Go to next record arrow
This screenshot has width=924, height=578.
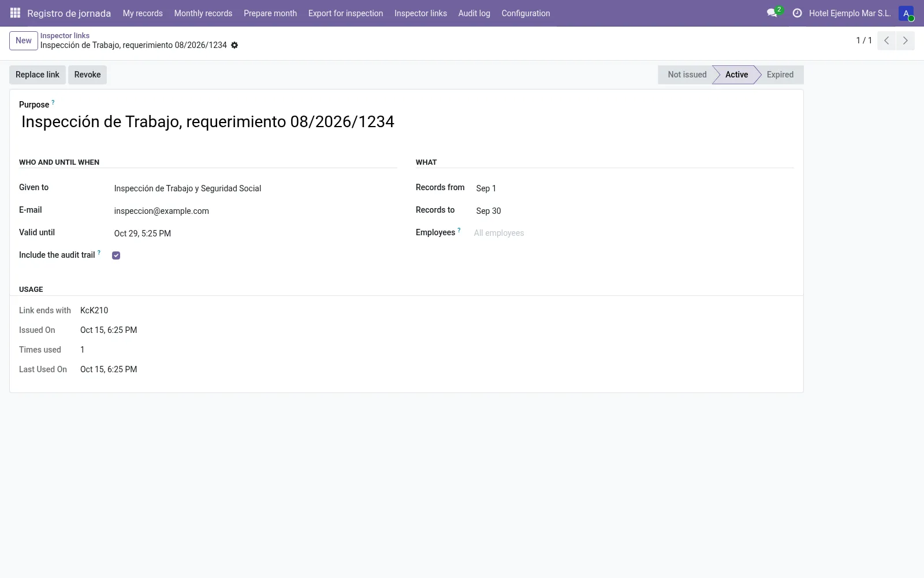point(905,40)
